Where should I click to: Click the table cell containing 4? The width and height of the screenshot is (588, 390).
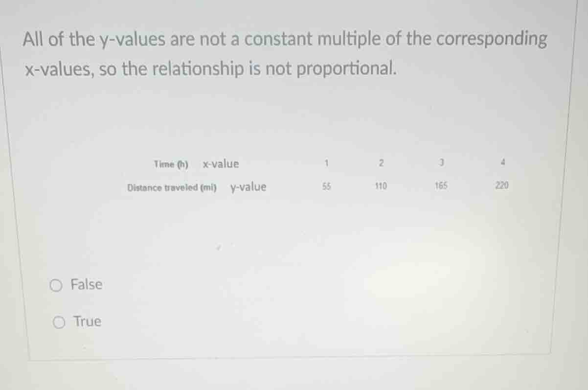pos(502,162)
